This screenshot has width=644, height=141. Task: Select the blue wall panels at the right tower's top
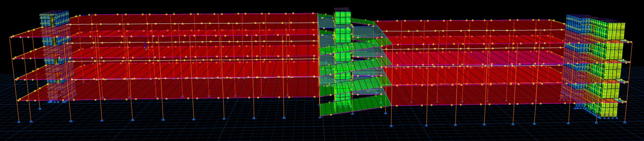[x=578, y=23]
